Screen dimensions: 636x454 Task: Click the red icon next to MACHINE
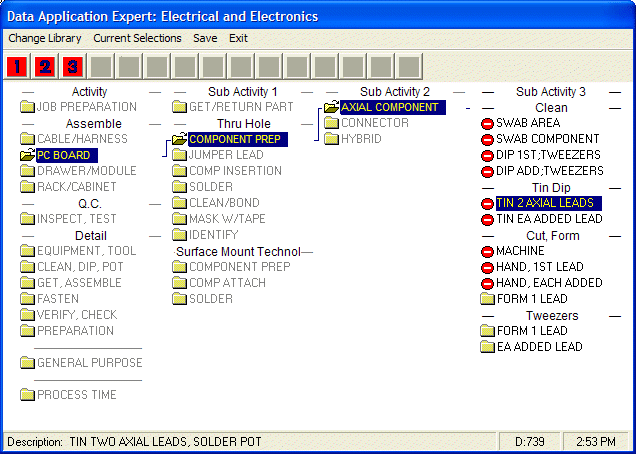click(x=487, y=252)
